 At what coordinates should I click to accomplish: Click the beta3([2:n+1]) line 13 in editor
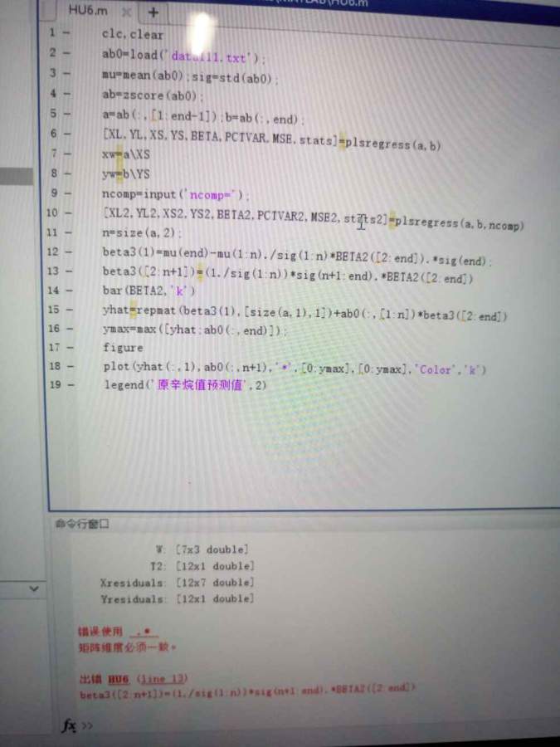(288, 275)
